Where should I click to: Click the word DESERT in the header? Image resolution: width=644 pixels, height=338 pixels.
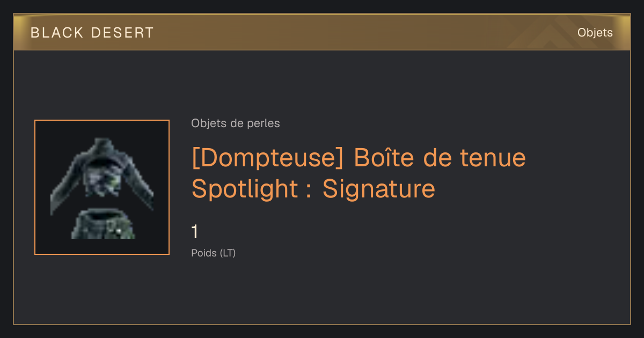pyautogui.click(x=123, y=33)
